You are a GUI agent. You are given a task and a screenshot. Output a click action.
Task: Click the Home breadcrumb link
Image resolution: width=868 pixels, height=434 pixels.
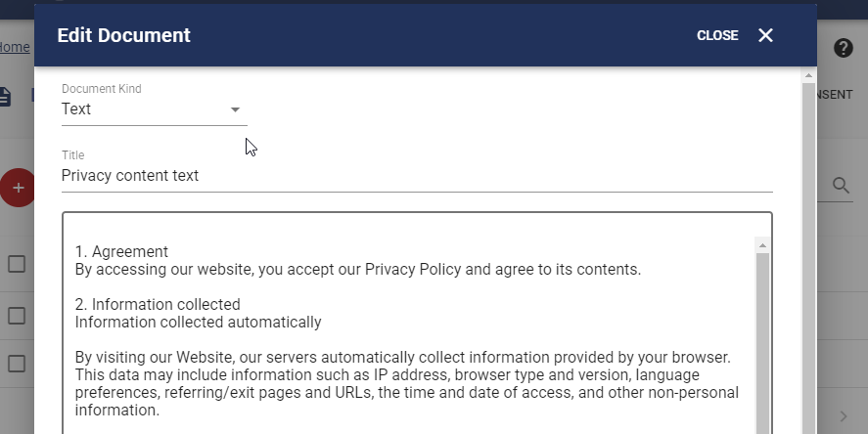click(15, 47)
